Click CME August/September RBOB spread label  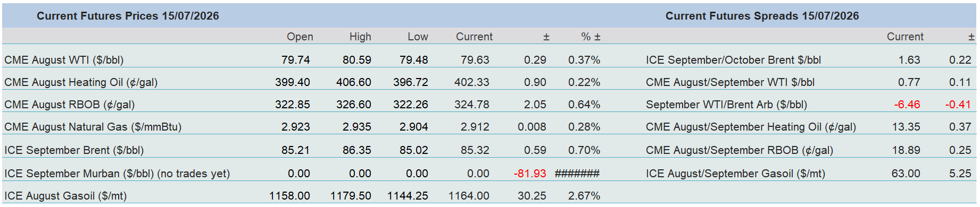click(740, 150)
